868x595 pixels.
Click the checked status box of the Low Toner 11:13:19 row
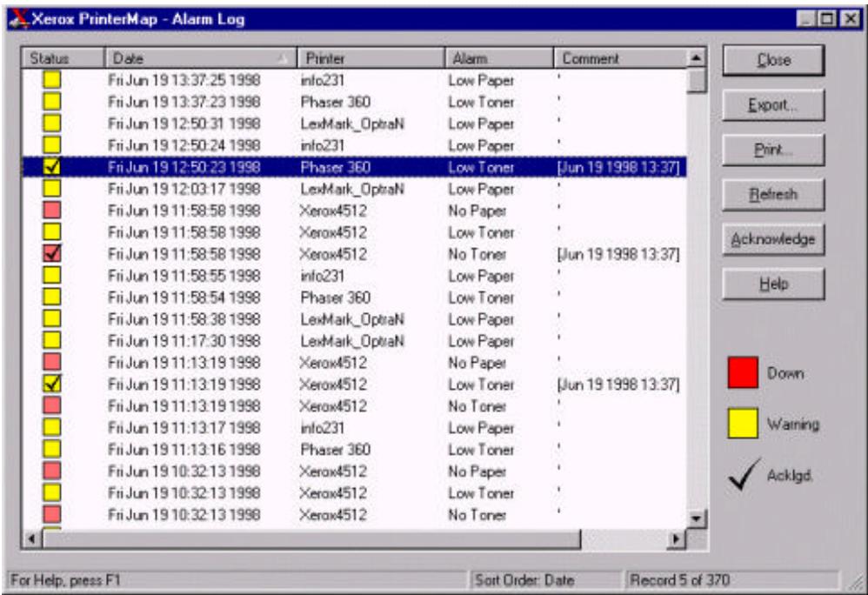[x=52, y=384]
